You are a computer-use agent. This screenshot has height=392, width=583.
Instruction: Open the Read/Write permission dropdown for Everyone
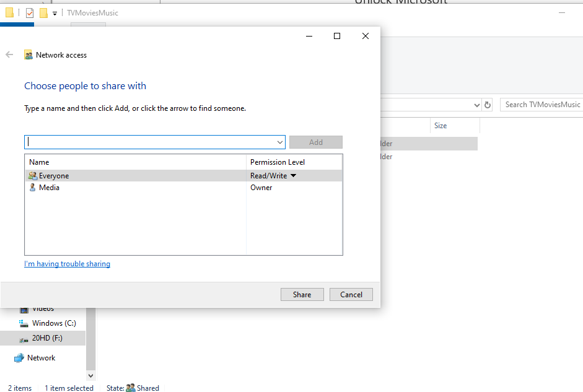tap(293, 176)
